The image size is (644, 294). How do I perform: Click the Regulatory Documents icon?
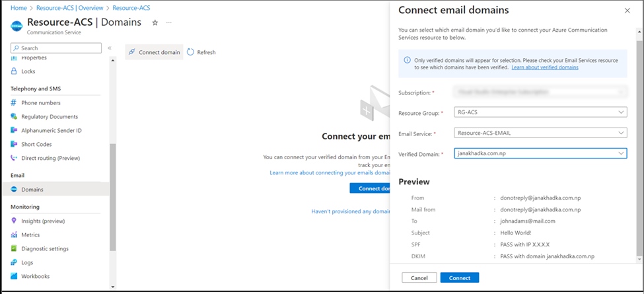point(14,117)
